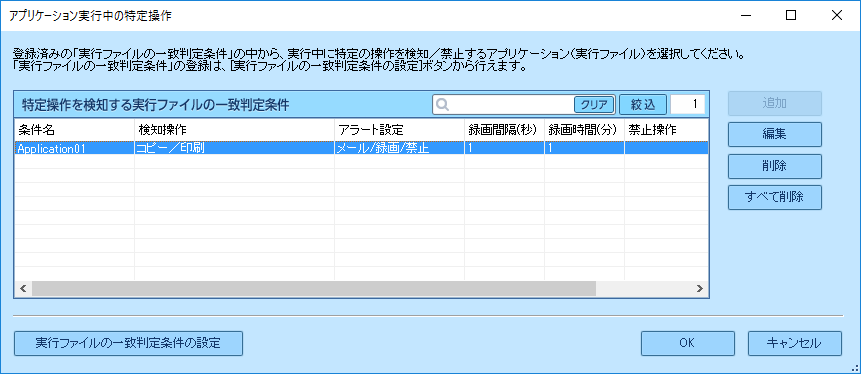Confirm with the OK button
Screen dimensions: 861x374
pos(687,343)
